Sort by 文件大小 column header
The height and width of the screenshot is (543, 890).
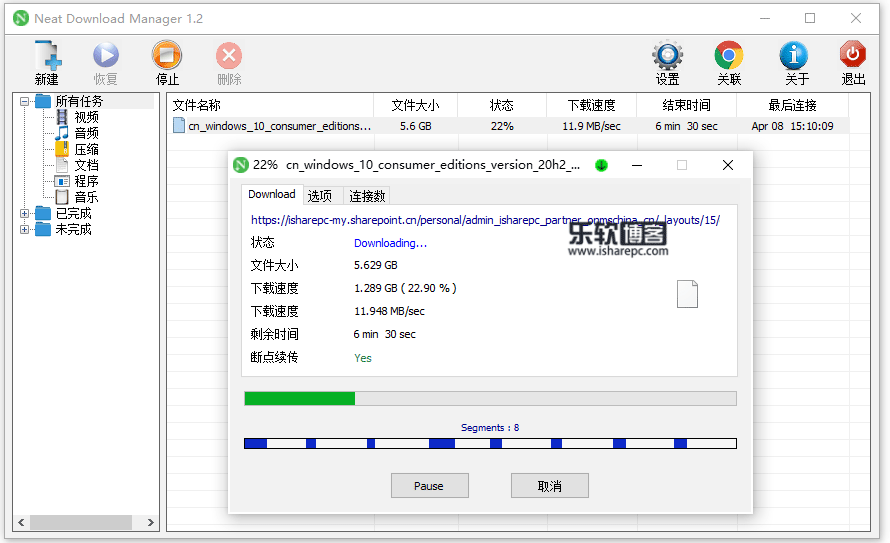pos(415,105)
